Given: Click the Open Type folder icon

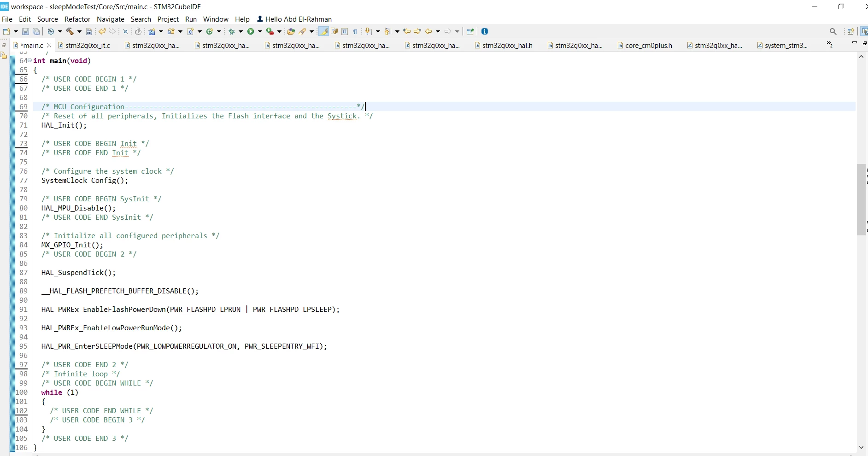Looking at the screenshot, I should 291,31.
